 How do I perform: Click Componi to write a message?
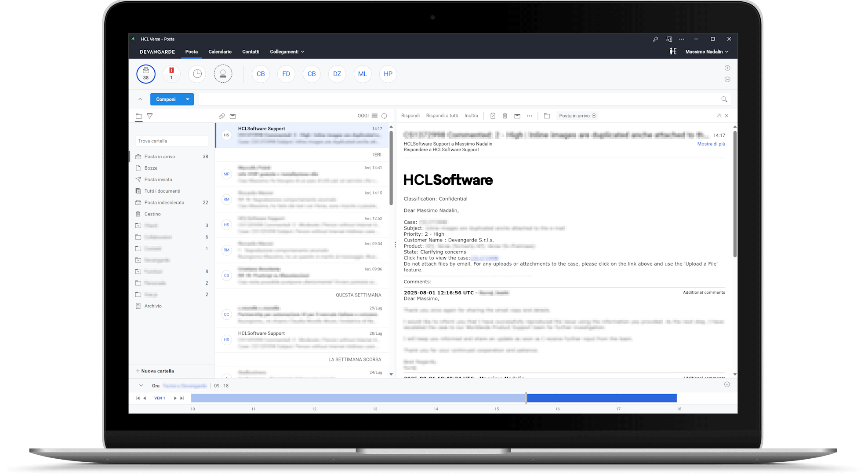tap(166, 99)
